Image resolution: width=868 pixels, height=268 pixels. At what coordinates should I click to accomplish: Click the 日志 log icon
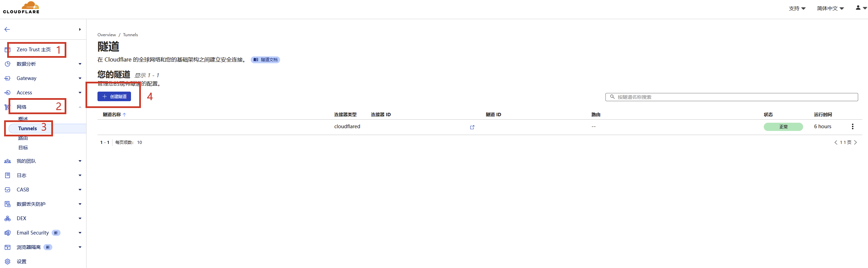pos(8,175)
